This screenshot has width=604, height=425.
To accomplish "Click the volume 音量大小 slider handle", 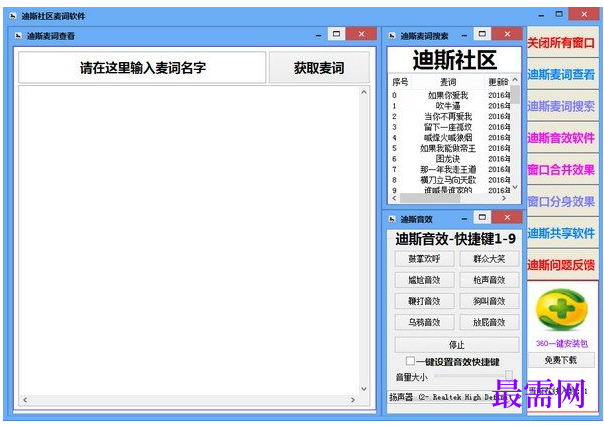I will tap(509, 375).
